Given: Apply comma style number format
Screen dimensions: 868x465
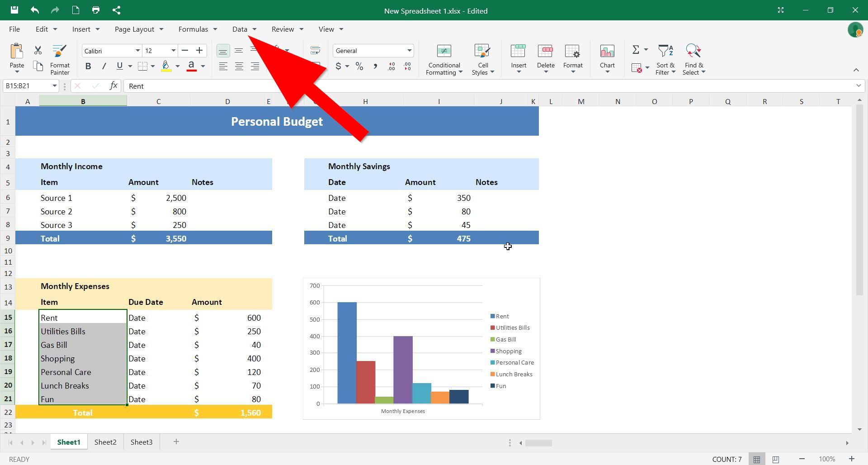Looking at the screenshot, I should (x=375, y=66).
